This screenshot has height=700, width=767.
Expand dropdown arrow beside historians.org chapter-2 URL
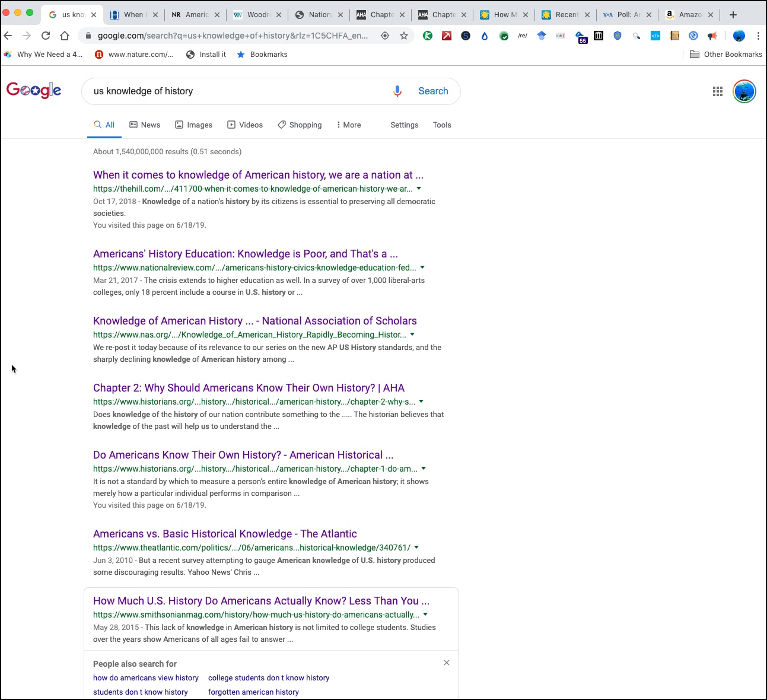(x=421, y=402)
